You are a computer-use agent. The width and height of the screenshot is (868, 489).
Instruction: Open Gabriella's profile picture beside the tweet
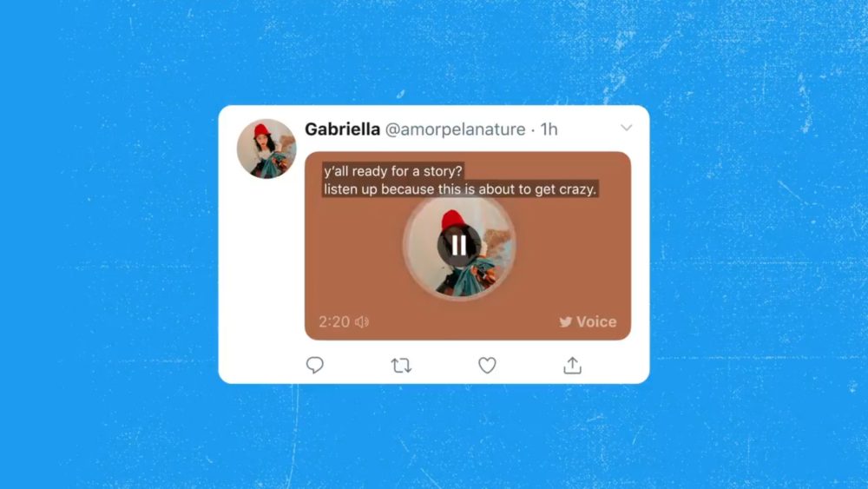(266, 149)
